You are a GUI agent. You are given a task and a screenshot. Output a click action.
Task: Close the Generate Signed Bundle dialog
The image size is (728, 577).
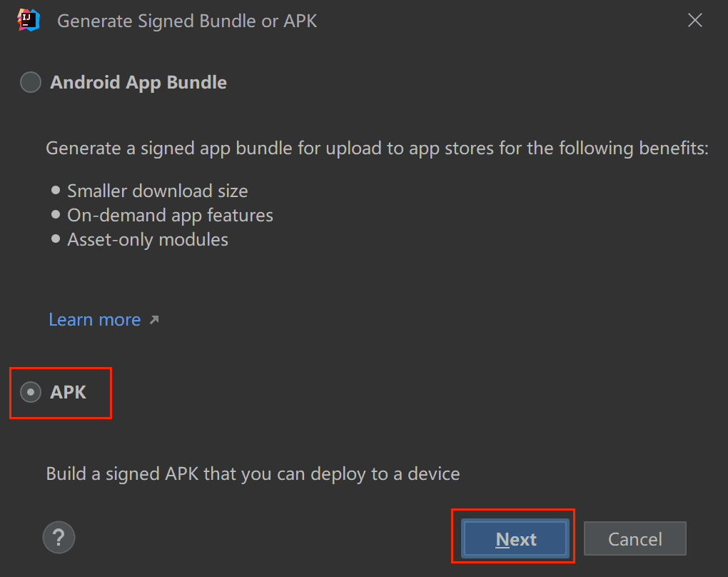pos(695,20)
